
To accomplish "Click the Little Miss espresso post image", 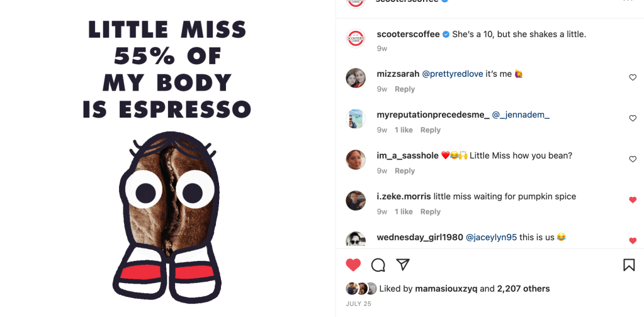I will tap(167, 158).
